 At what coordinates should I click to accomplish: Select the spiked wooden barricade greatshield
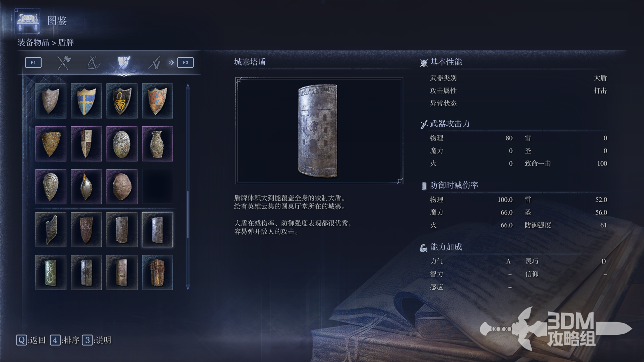coord(157,273)
